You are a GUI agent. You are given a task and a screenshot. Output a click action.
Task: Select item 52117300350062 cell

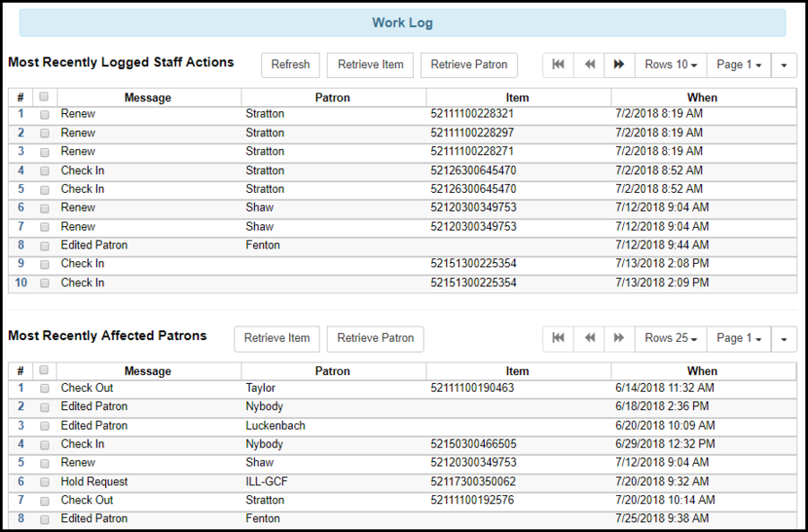point(473,482)
